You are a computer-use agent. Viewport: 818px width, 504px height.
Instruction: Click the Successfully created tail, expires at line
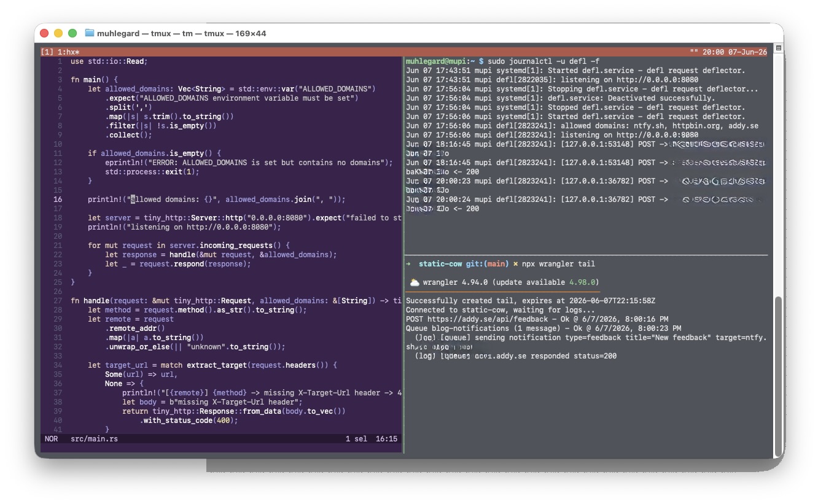point(531,301)
